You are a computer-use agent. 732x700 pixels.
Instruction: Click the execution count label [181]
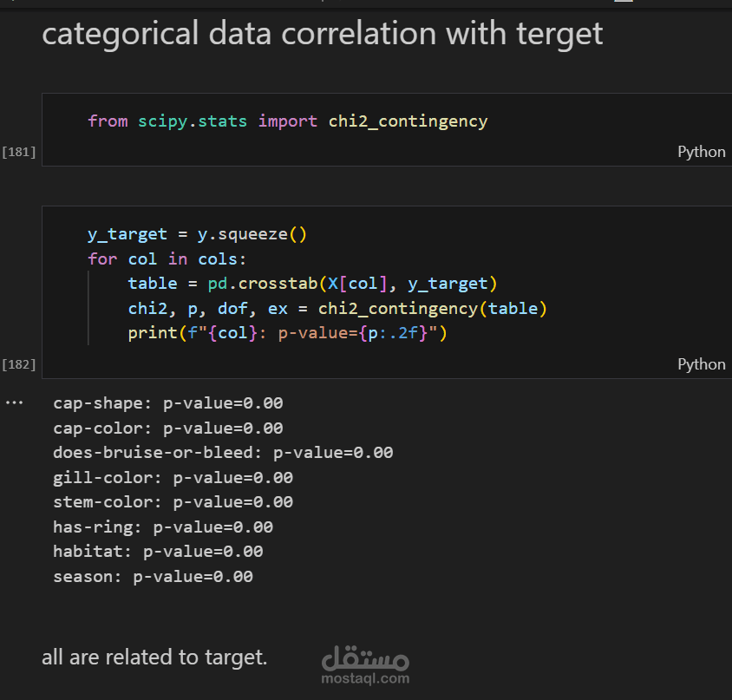coord(19,153)
